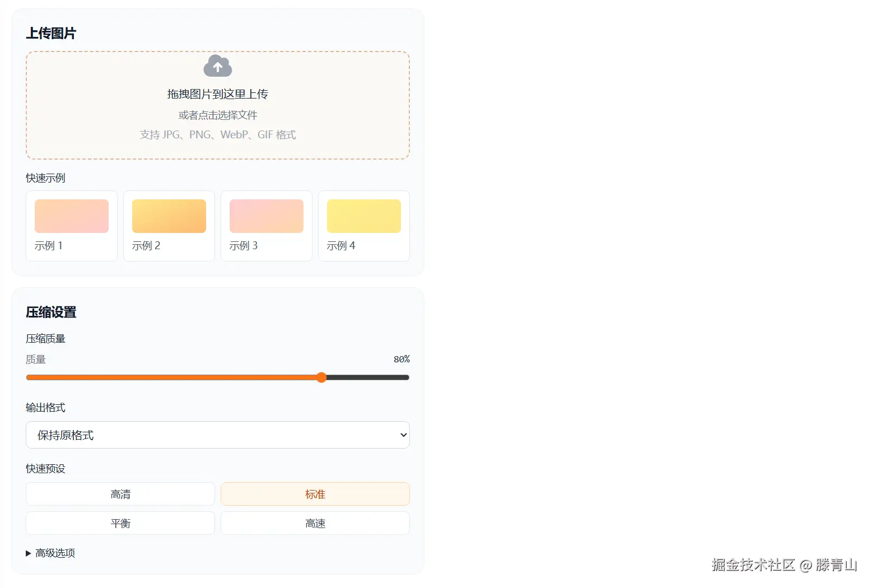Select the 高速 compression preset
Viewport: 873px width, 588px height.
tap(315, 523)
